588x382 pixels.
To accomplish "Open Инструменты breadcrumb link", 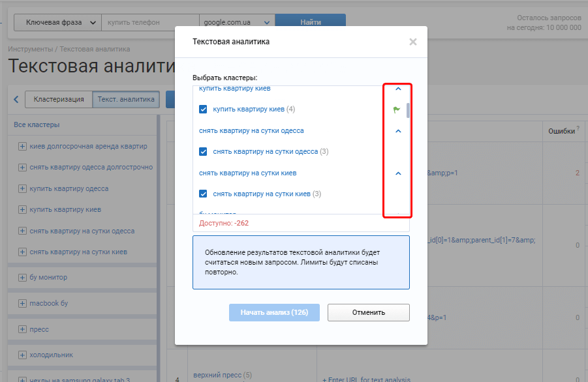I will 31,49.
